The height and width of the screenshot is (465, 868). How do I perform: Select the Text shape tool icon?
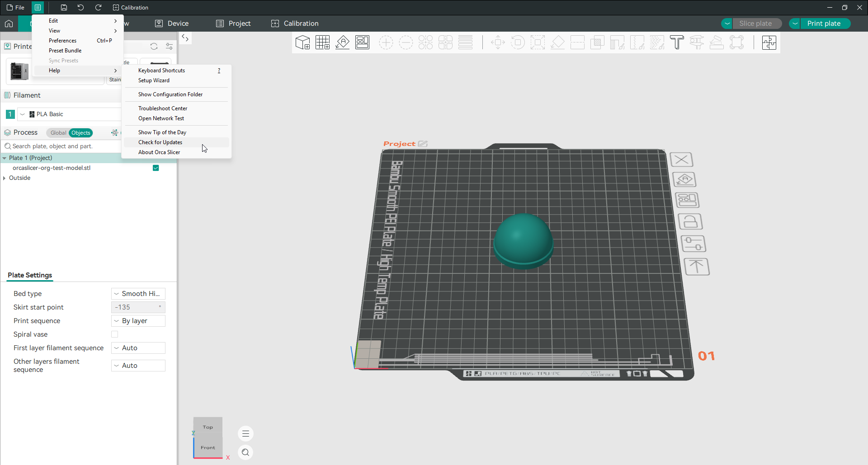tap(677, 42)
